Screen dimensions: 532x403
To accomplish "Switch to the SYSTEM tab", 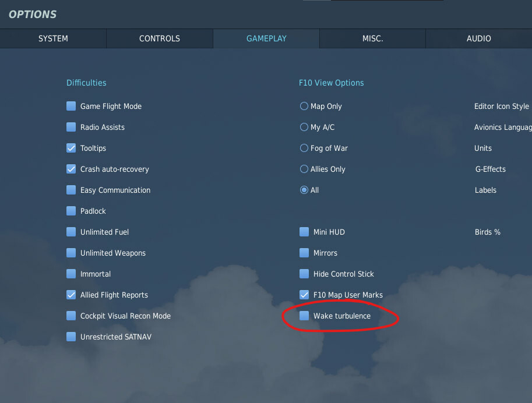I will tap(53, 38).
